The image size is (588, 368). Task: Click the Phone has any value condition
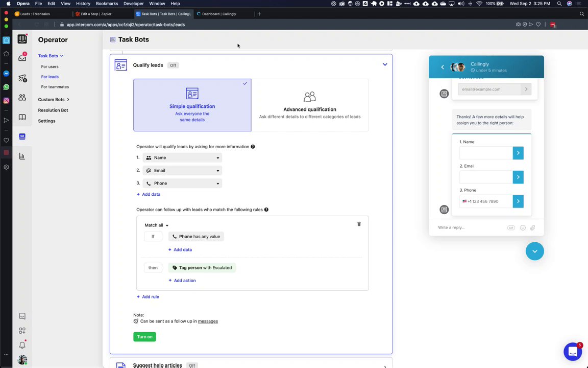196,237
